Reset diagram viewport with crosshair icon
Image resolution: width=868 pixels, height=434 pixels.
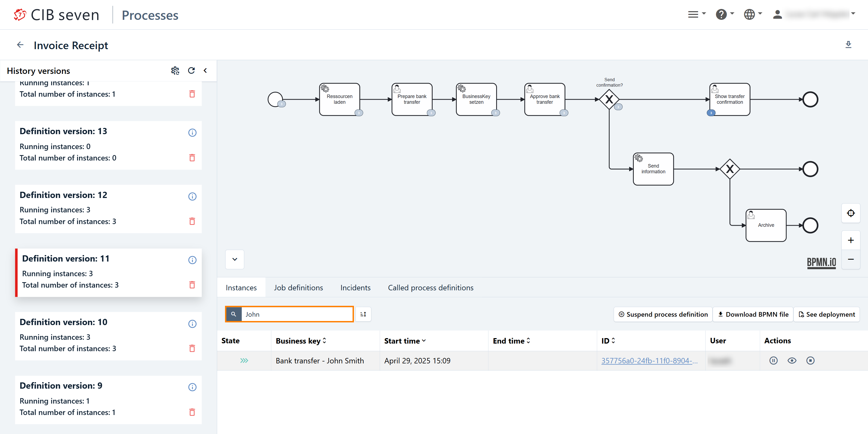tap(850, 213)
